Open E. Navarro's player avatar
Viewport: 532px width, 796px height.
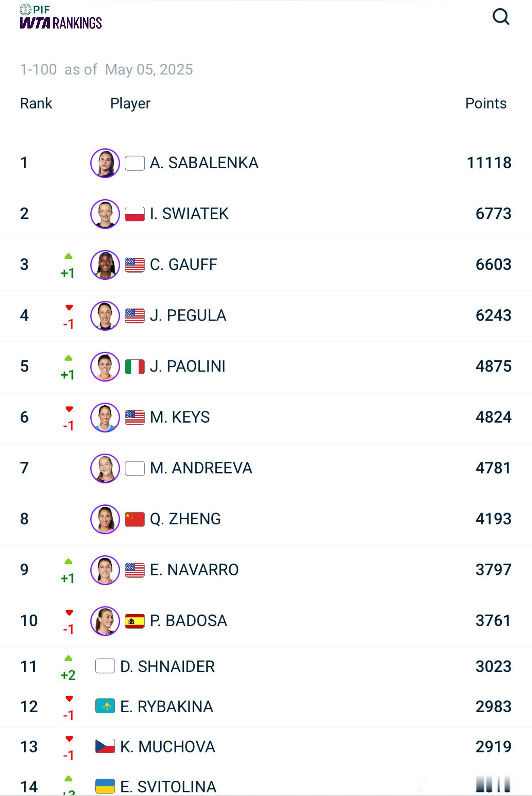(x=105, y=570)
